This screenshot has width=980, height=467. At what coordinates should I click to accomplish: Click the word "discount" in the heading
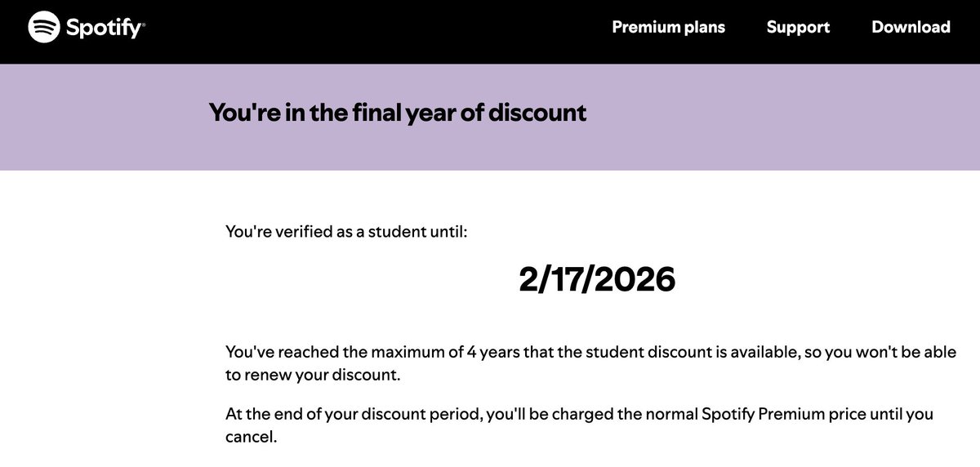537,112
